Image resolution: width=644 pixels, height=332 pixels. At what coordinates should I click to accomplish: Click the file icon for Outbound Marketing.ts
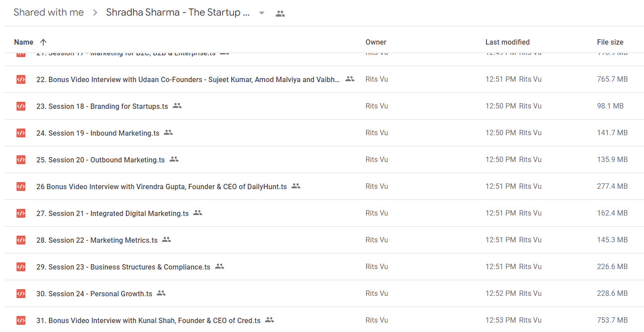(x=21, y=160)
